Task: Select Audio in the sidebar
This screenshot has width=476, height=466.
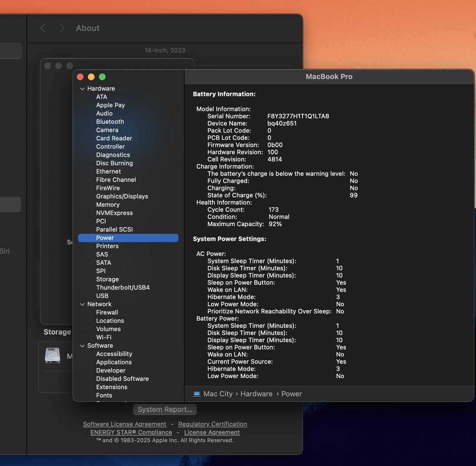Action: tap(104, 113)
